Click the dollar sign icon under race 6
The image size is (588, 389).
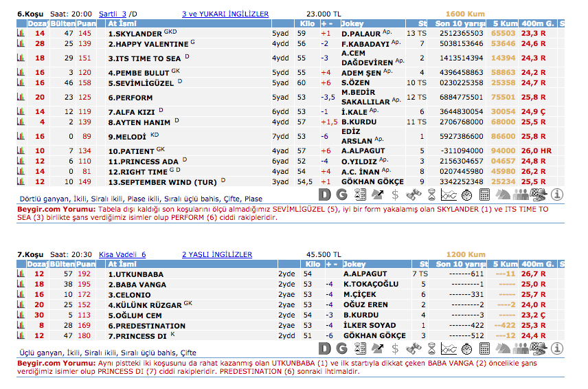pyautogui.click(x=396, y=194)
